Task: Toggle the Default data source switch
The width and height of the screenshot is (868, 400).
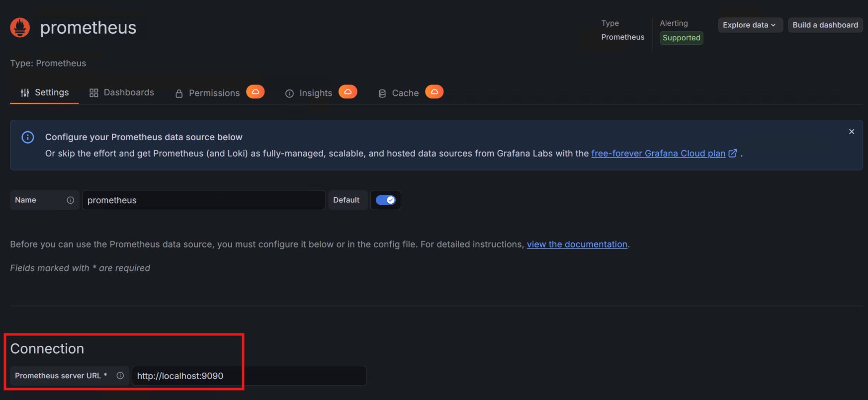Action: tap(386, 200)
